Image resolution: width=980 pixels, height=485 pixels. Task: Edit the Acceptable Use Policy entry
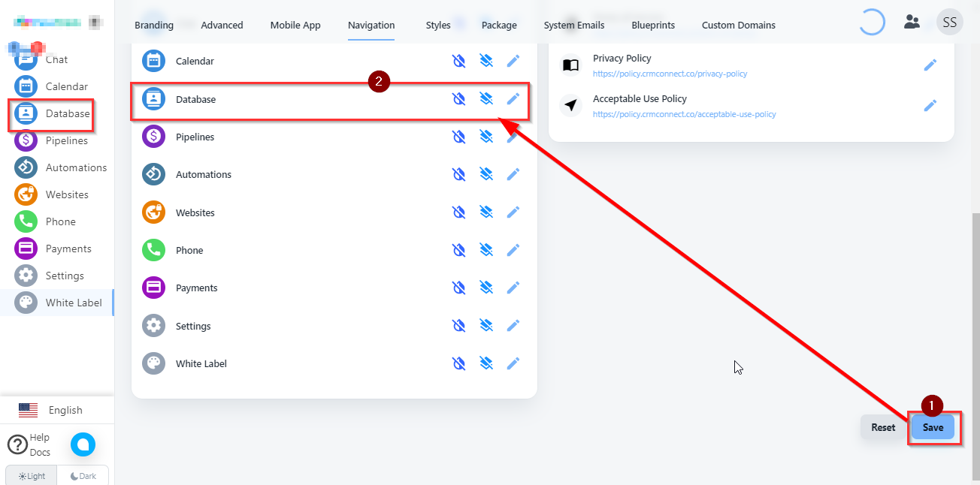coord(930,106)
